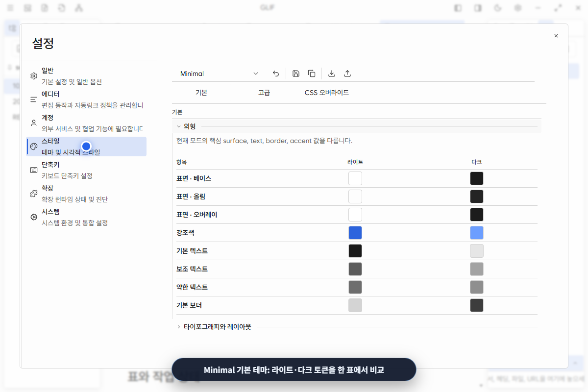
Task: Open 에디터 settings via its lines icon
Action: 34,99
